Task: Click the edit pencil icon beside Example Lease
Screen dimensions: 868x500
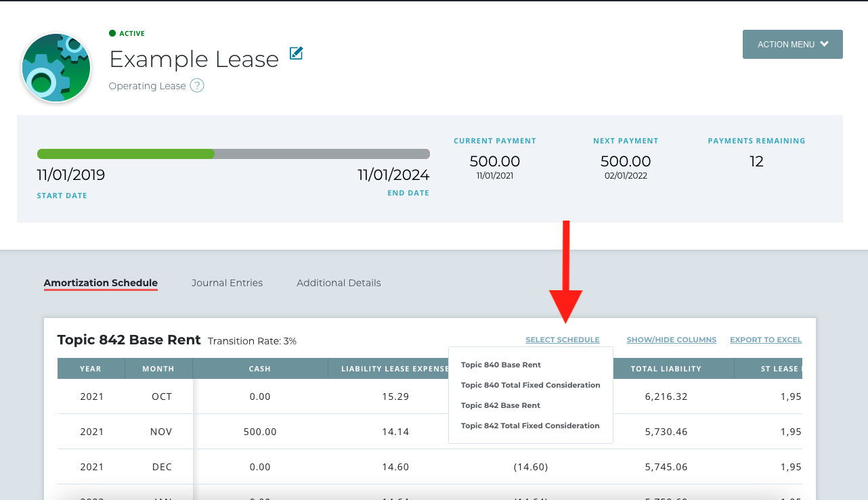Action: 296,53
